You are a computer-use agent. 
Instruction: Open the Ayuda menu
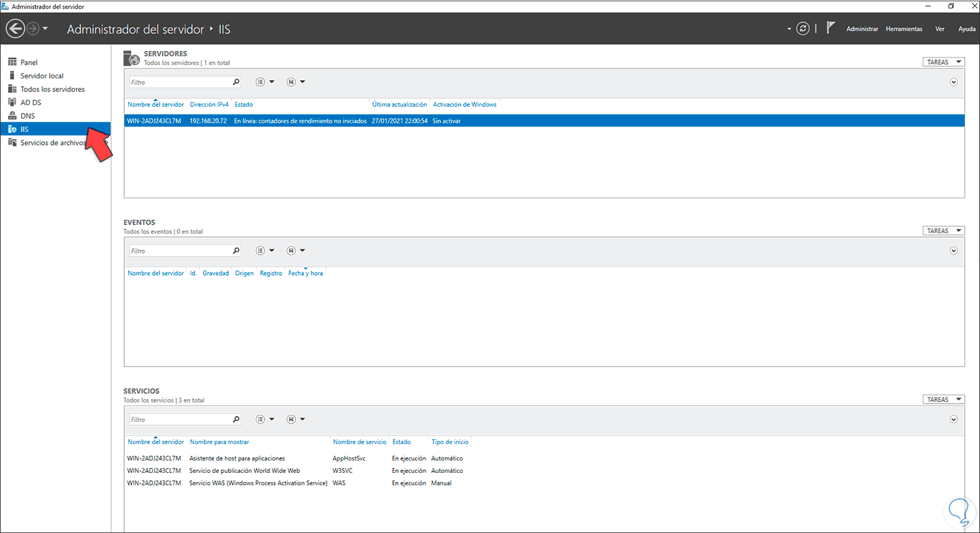click(967, 29)
